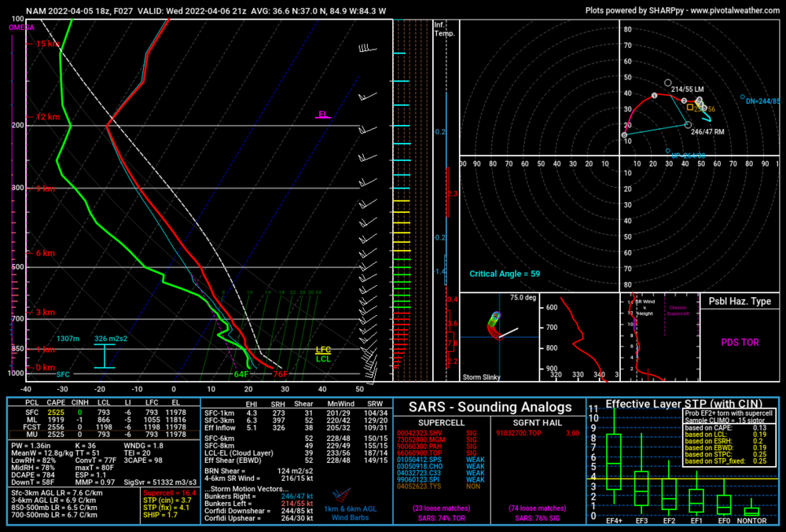Select the 00042323.SHV analog entry
This screenshot has width=786, height=532.
[x=437, y=433]
